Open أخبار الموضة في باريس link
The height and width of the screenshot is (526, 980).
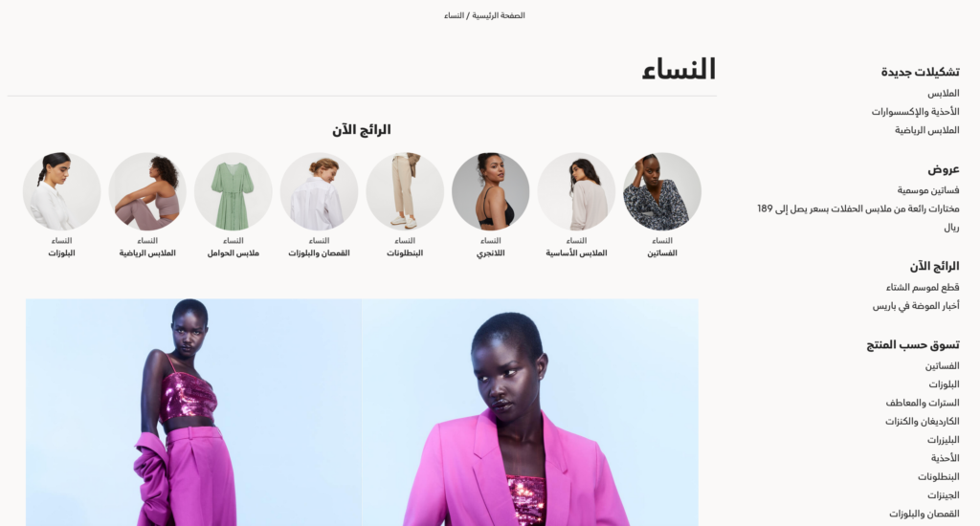pyautogui.click(x=916, y=306)
